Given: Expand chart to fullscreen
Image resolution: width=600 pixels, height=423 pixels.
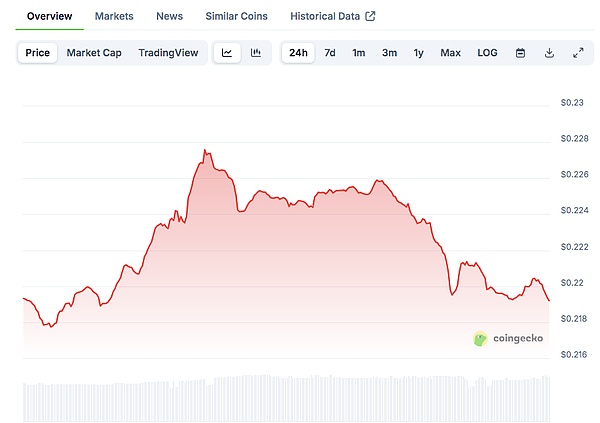Looking at the screenshot, I should coord(578,52).
